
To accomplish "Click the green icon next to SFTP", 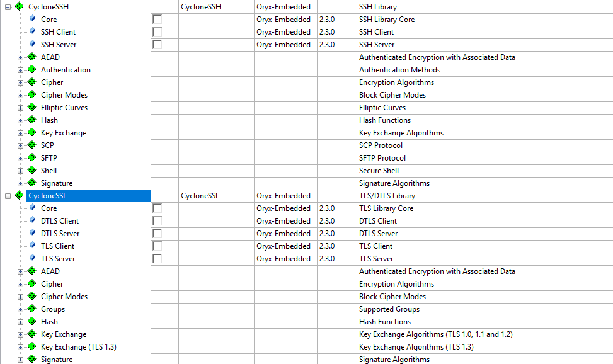I will [32, 158].
